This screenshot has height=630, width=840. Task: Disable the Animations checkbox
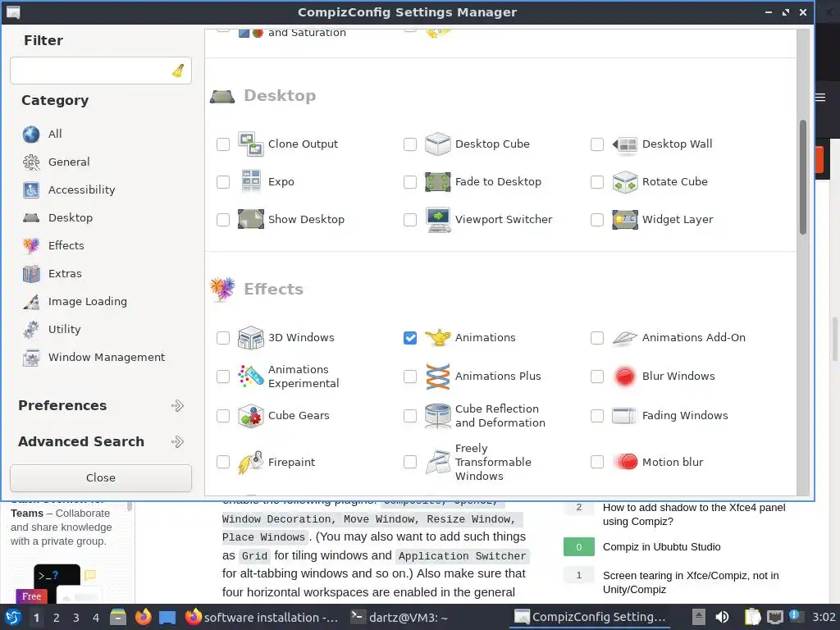[410, 337]
